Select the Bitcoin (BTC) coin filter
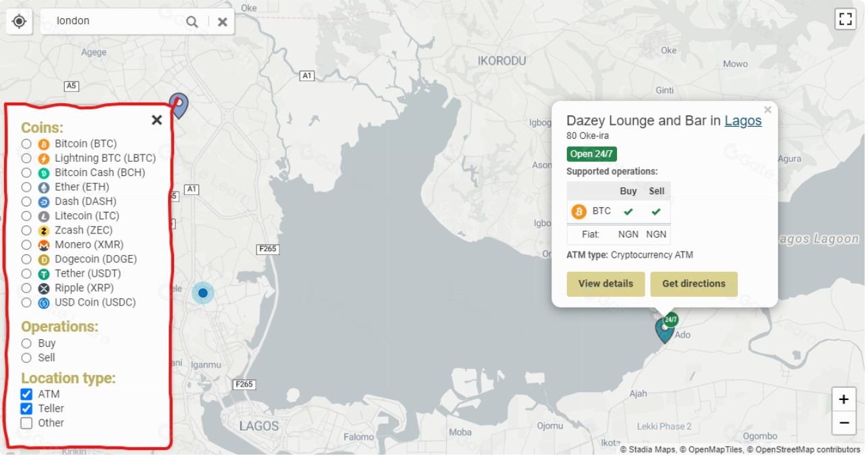The width and height of the screenshot is (868, 456). tap(26, 144)
